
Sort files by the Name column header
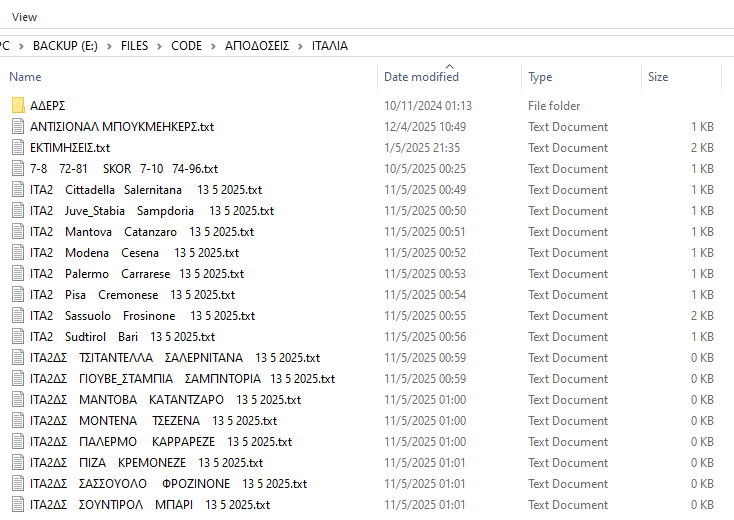[x=25, y=77]
